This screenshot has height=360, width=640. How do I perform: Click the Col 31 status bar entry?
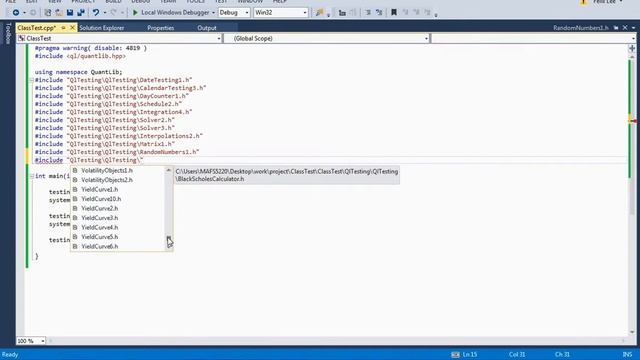pos(516,355)
